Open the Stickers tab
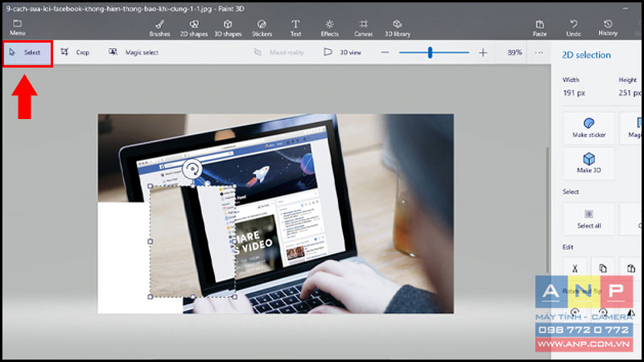644x362 pixels. pos(262,28)
